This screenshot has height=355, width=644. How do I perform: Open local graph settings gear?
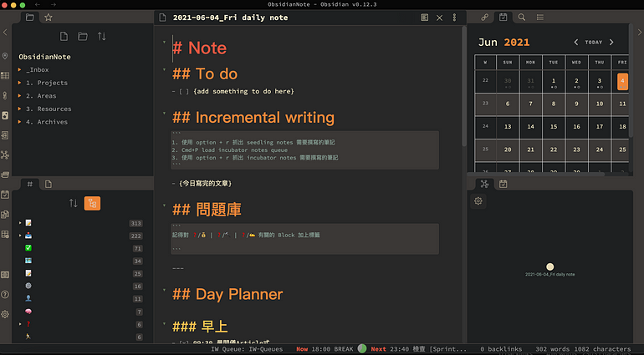pos(478,201)
